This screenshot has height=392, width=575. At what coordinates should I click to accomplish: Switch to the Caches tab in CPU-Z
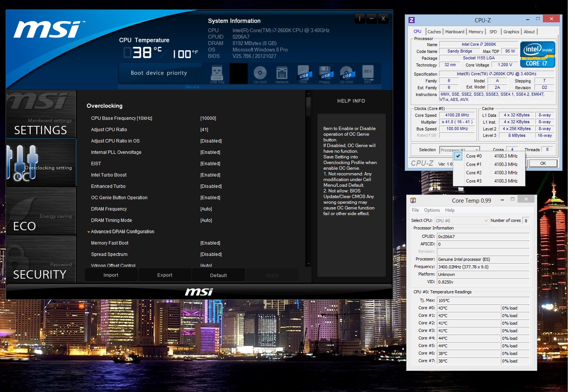pyautogui.click(x=434, y=32)
